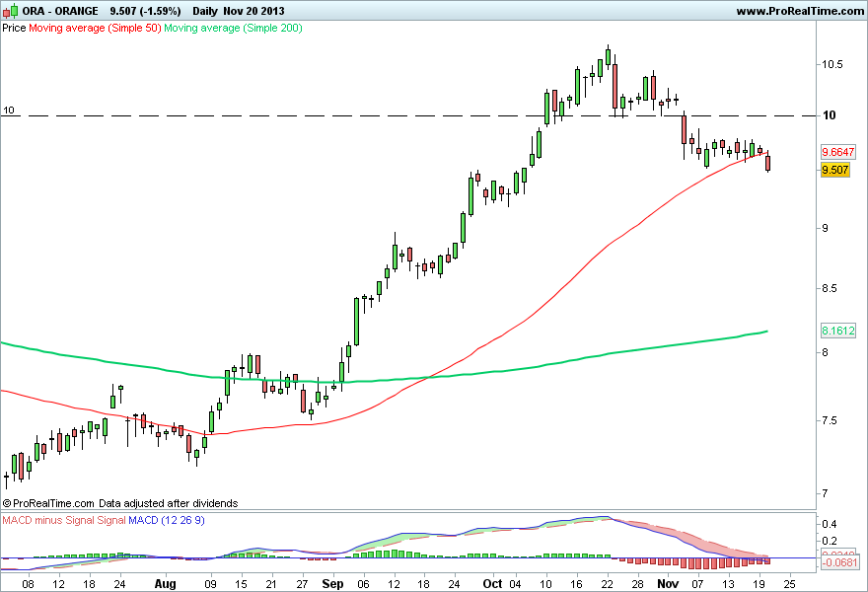Select the MACD (12 26 9) legend label

[x=167, y=520]
